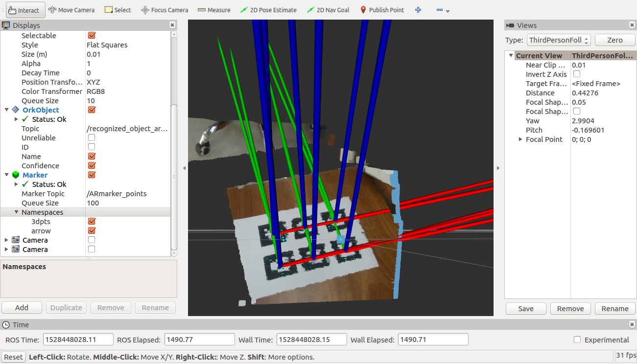Viewport: 637px width, 364px height.
Task: Select the Marker Topic /ARmarker_points value
Action: tap(117, 194)
